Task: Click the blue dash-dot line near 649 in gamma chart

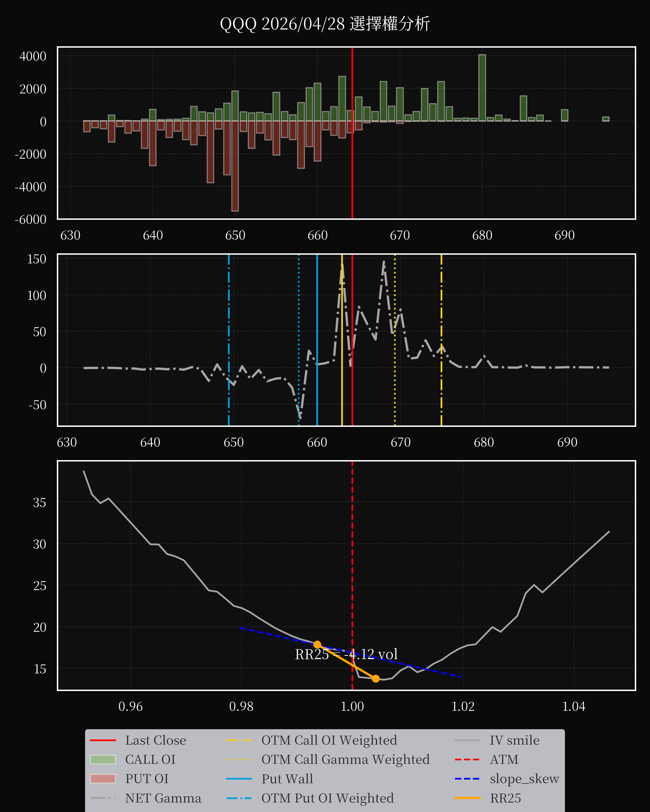Action: [229, 340]
